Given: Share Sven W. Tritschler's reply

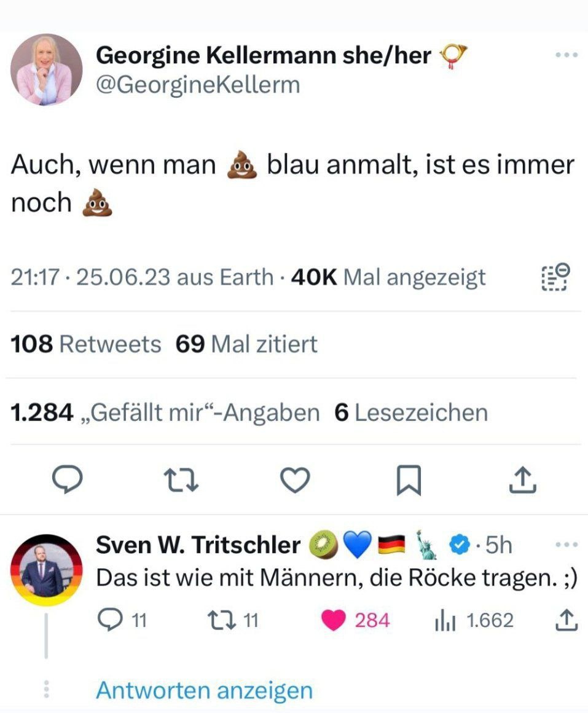Looking at the screenshot, I should (566, 620).
